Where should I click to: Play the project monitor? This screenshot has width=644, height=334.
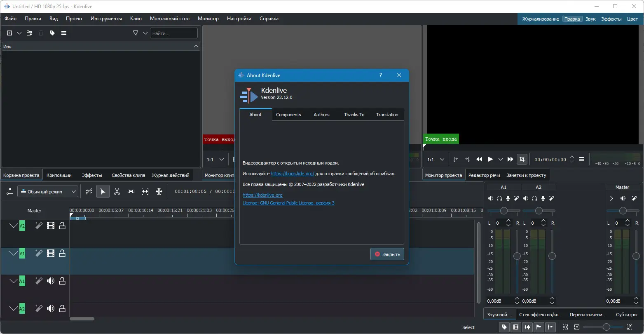[490, 159]
